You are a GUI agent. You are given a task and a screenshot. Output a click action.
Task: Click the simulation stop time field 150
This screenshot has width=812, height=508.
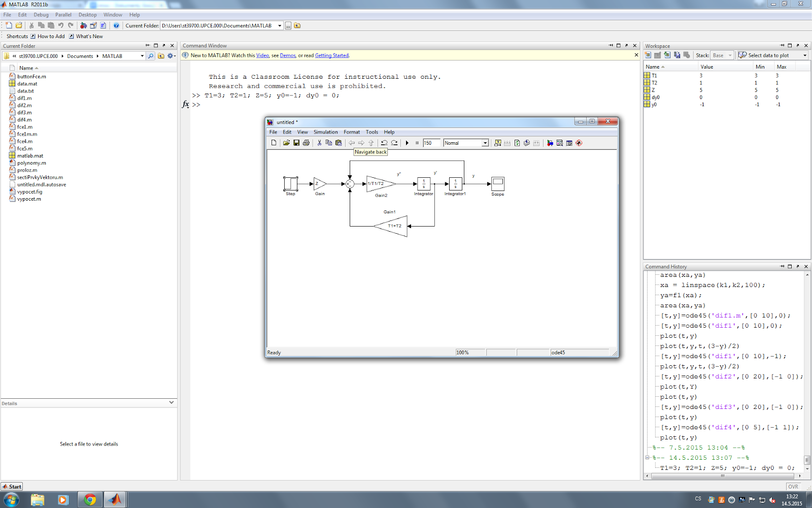point(431,143)
